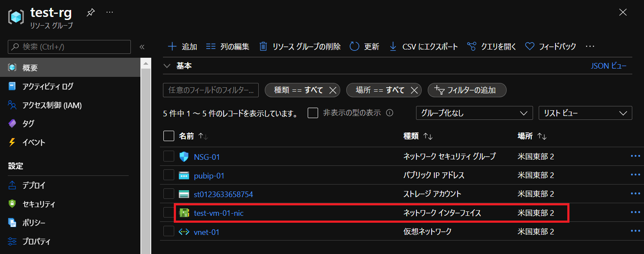Viewport: 644px width, 254px height.
Task: Sort the list by 名前 column arrows
Action: coord(203,136)
